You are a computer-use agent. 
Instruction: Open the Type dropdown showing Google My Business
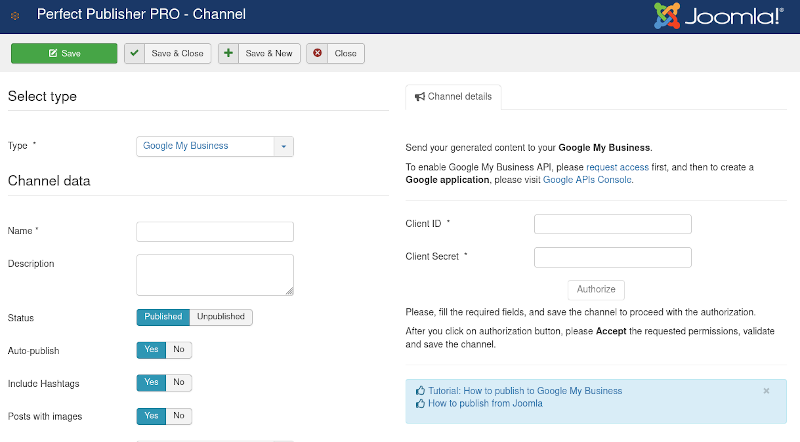click(215, 146)
